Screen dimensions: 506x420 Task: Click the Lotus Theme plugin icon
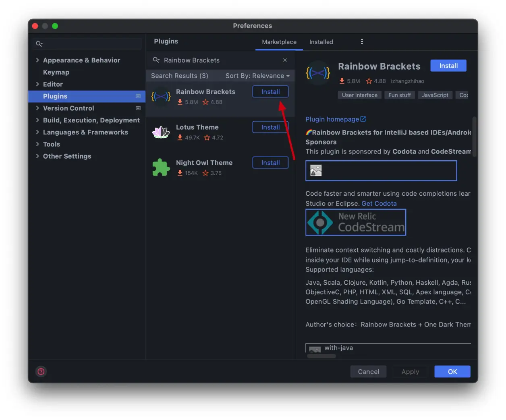pos(161,132)
